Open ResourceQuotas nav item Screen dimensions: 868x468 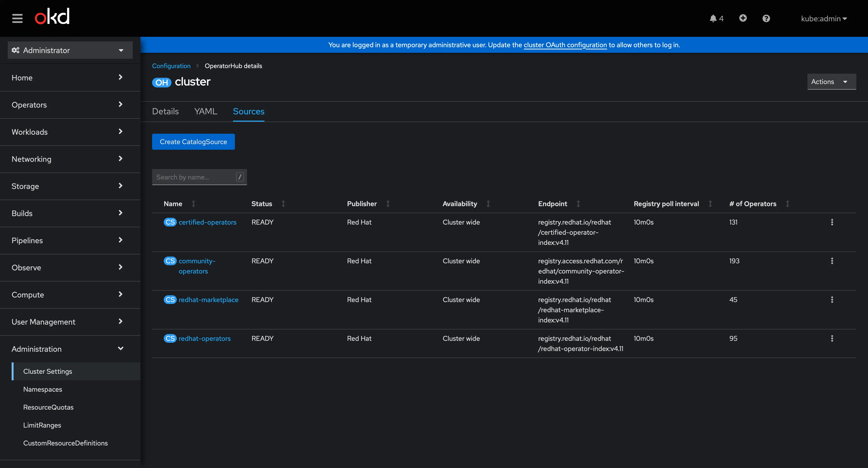coord(76,407)
